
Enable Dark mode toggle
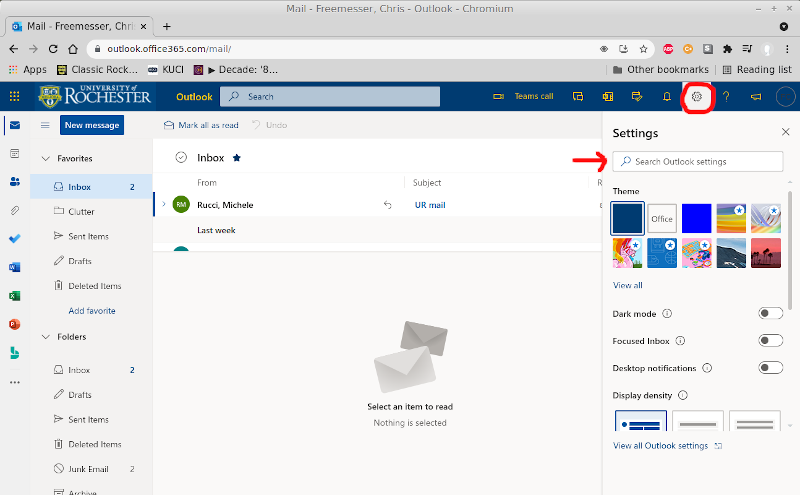click(770, 314)
